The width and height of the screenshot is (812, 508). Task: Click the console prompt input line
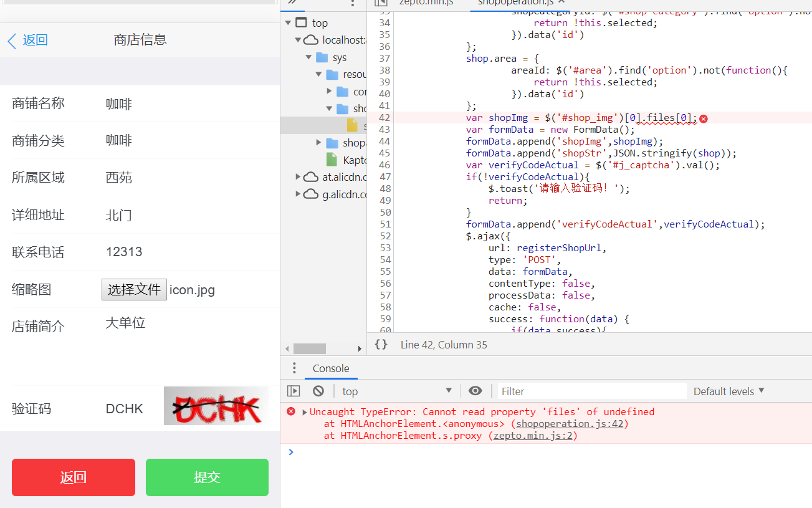click(x=548, y=452)
